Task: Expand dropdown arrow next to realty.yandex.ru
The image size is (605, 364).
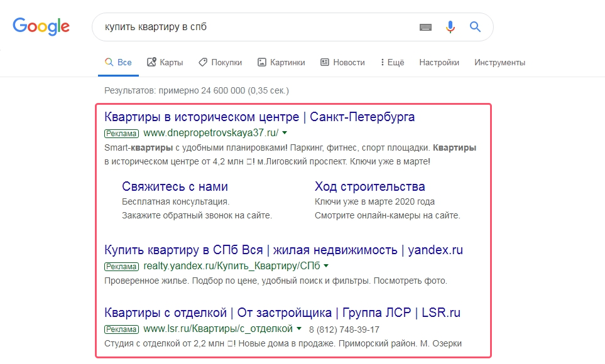Action: (326, 266)
